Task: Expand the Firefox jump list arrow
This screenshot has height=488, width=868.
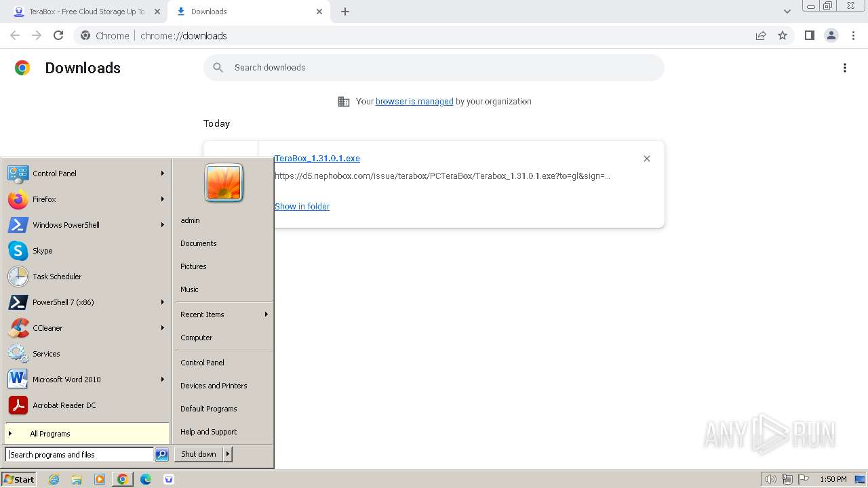Action: pos(163,199)
